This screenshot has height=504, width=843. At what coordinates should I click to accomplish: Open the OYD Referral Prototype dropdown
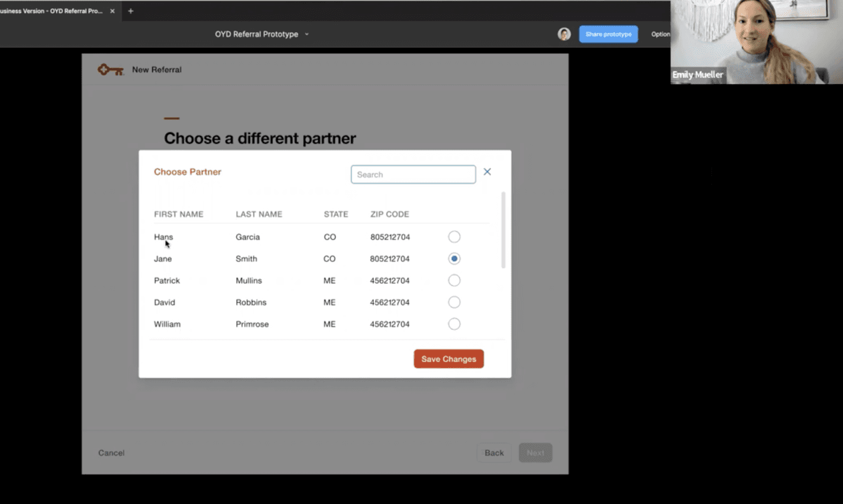(x=306, y=34)
